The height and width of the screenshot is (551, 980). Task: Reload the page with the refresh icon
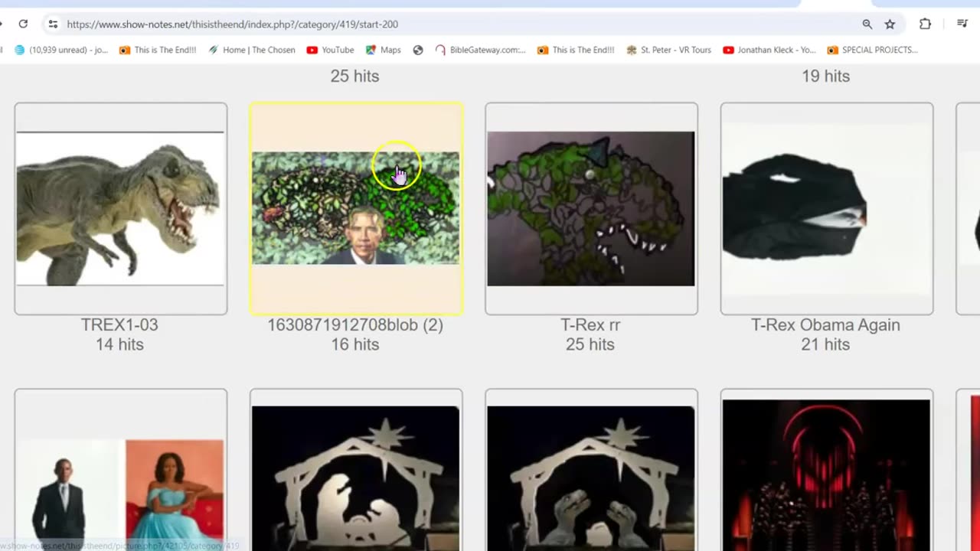[x=23, y=24]
